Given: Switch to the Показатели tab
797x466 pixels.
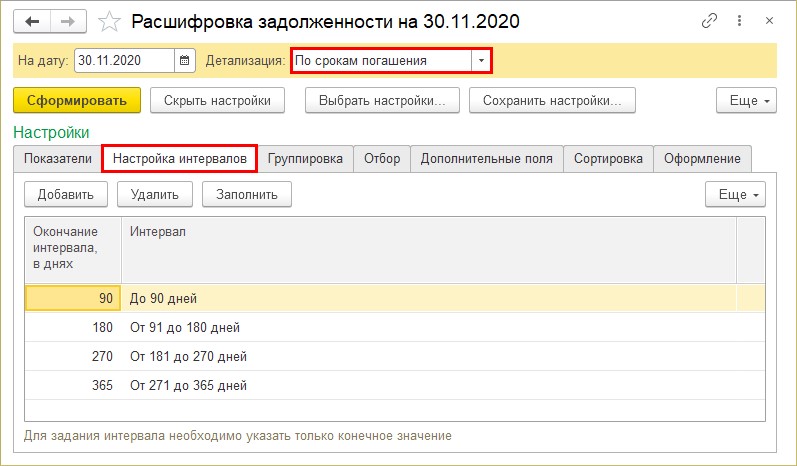Looking at the screenshot, I should tap(58, 159).
